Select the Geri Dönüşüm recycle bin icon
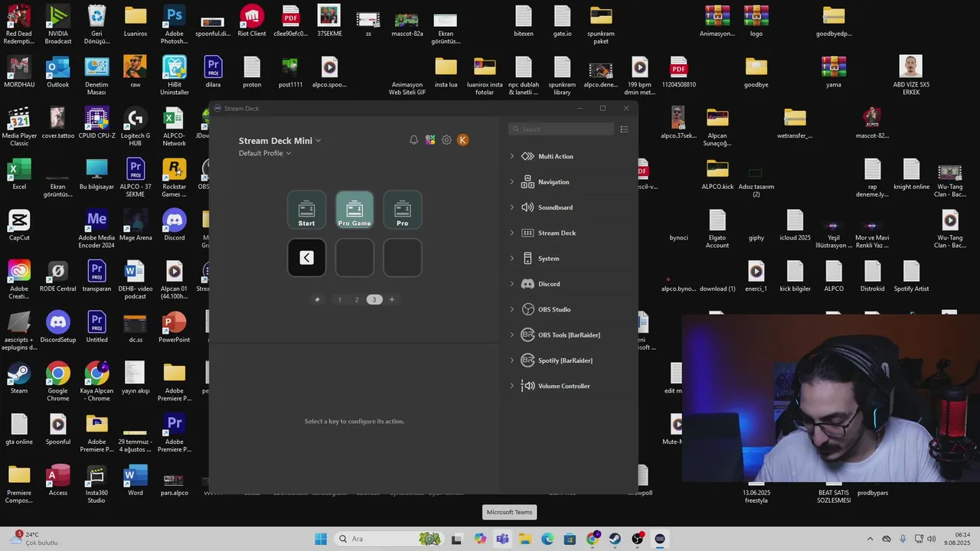The width and height of the screenshot is (980, 551). 96,24
